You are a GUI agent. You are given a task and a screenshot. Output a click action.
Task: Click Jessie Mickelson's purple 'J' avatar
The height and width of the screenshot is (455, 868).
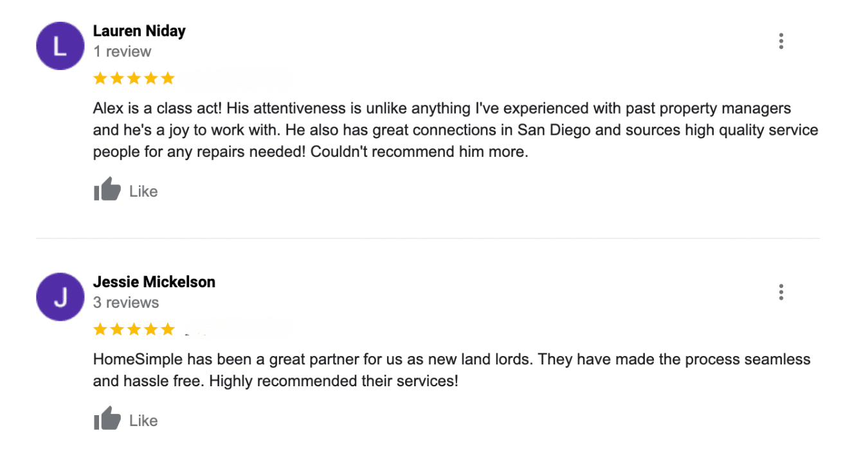click(60, 297)
